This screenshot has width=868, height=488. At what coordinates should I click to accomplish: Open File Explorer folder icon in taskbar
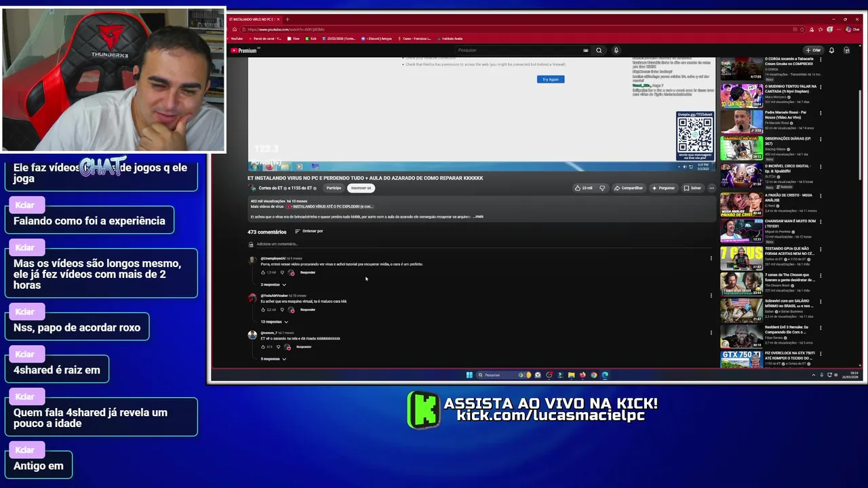point(571,375)
